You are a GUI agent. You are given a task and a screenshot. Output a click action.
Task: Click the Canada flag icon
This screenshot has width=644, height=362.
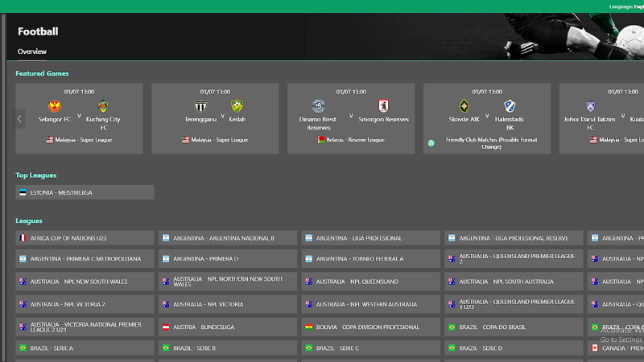(594, 348)
